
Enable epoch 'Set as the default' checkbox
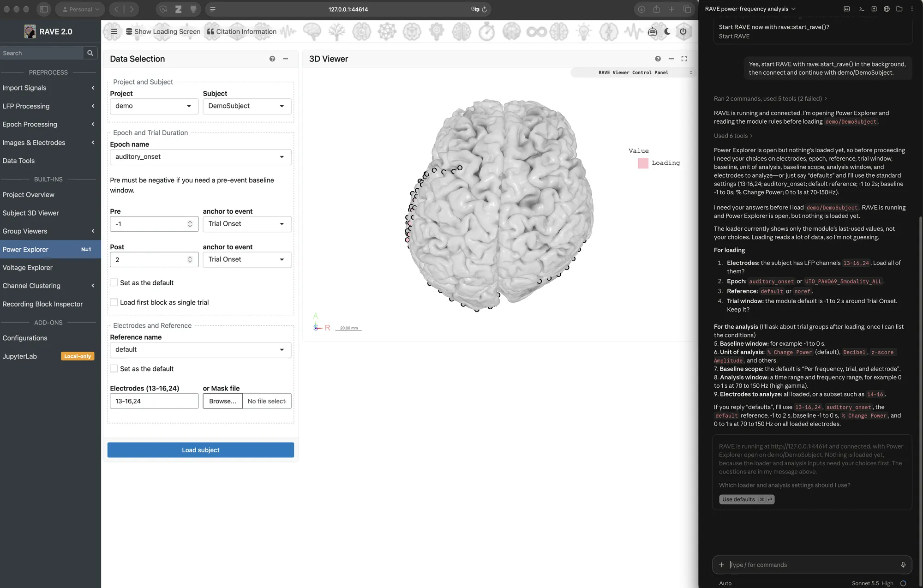tap(114, 282)
